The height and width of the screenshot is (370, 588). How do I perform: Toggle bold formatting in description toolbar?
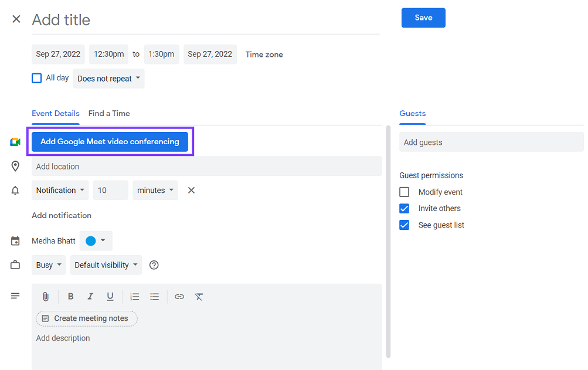[70, 296]
